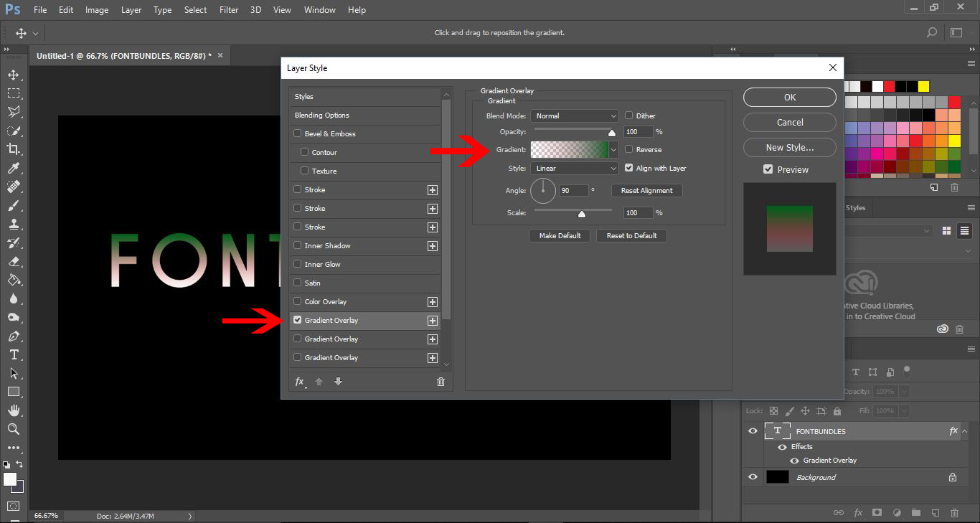Open the File menu
980x523 pixels.
(x=40, y=10)
